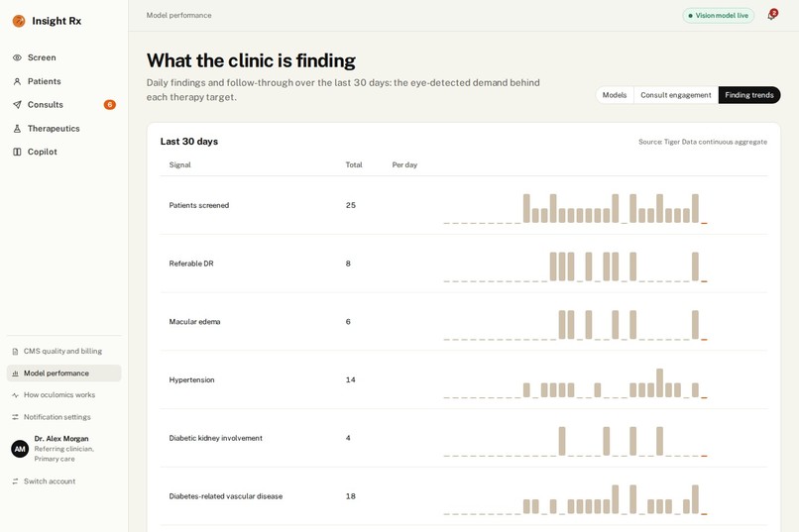
Task: Click Dr. Alex Morgan profile name
Action: tap(61, 438)
